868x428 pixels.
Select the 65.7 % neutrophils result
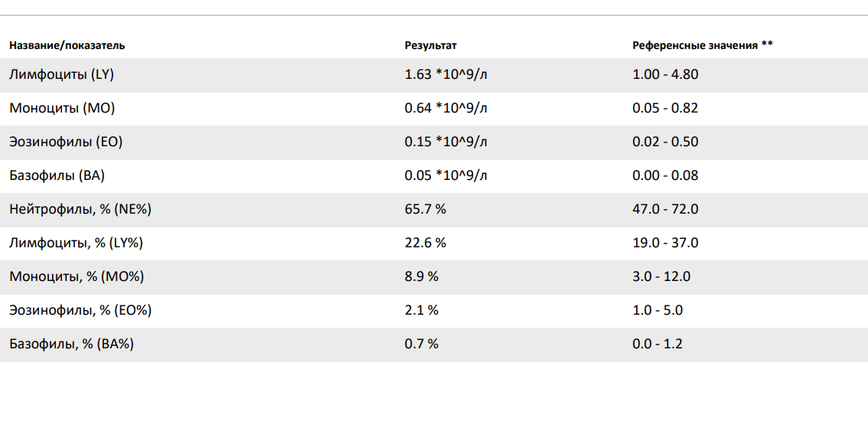point(425,209)
